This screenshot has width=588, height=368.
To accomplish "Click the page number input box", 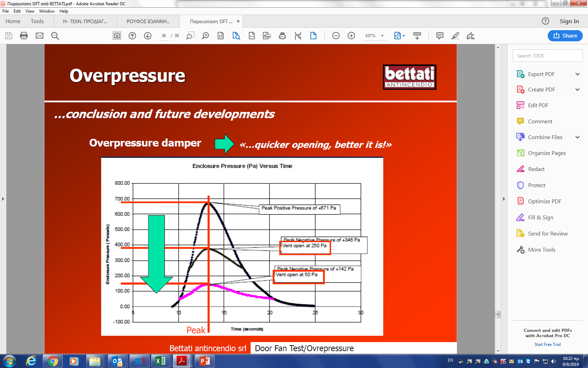I will [163, 36].
